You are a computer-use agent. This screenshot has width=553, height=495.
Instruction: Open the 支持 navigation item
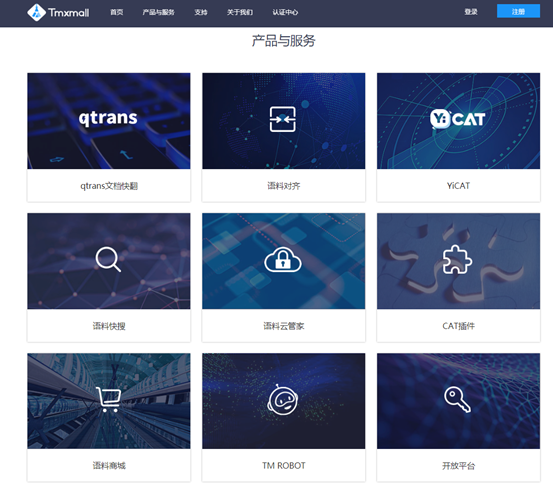click(x=201, y=12)
